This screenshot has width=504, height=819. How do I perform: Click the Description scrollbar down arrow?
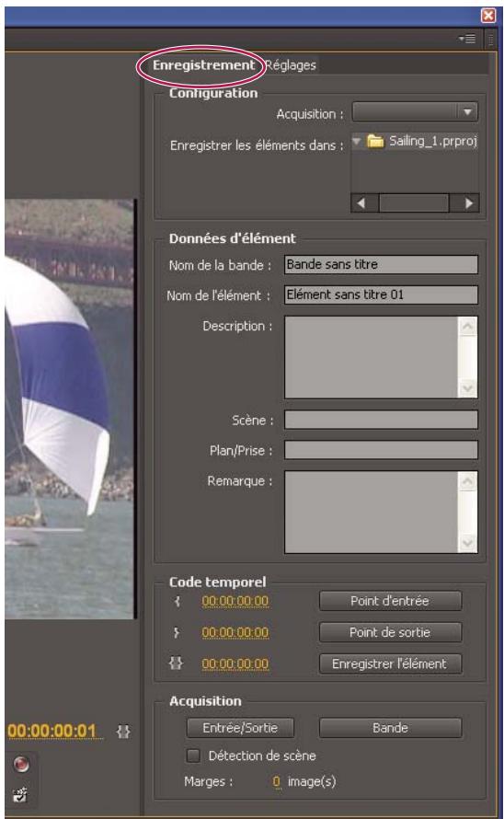467,388
